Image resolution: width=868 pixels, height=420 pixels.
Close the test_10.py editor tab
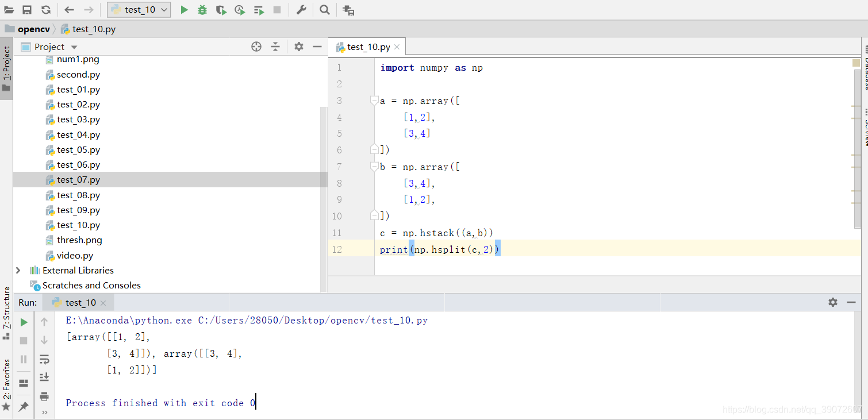pyautogui.click(x=397, y=47)
